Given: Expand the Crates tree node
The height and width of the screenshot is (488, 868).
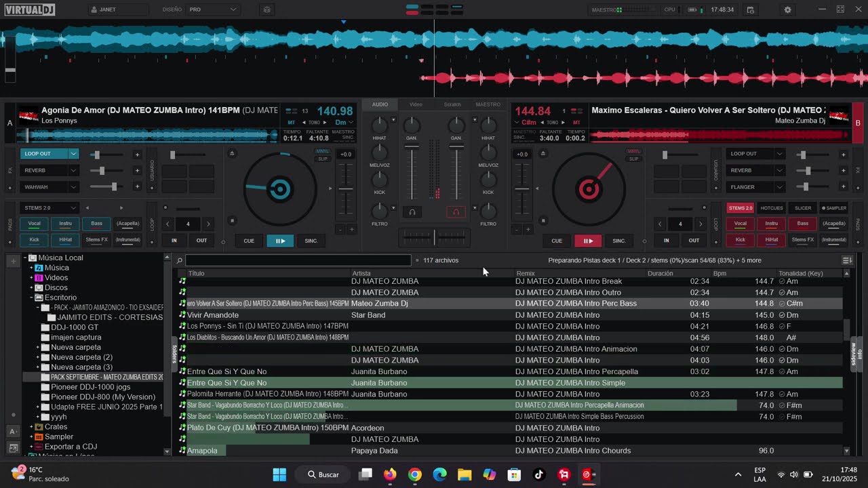Looking at the screenshot, I should coord(31,427).
